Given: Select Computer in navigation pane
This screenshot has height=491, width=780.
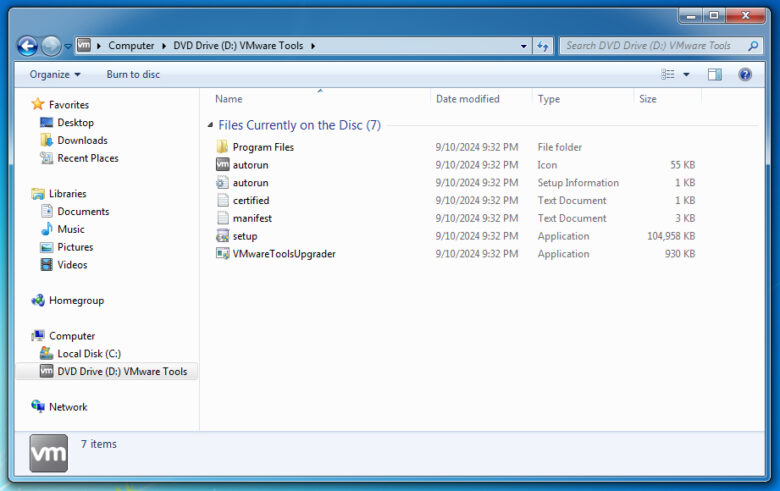Looking at the screenshot, I should click(x=72, y=336).
